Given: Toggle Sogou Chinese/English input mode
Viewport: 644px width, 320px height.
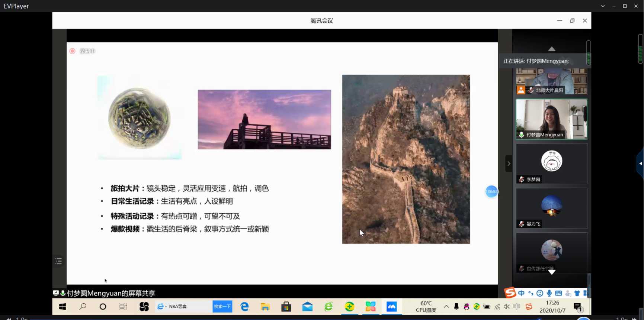Looking at the screenshot, I should tap(521, 293).
